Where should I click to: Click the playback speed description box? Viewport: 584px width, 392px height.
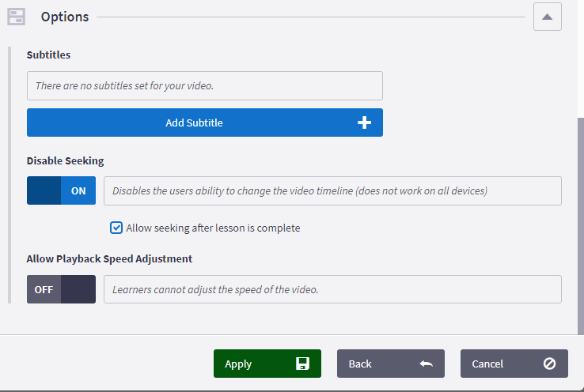[332, 289]
